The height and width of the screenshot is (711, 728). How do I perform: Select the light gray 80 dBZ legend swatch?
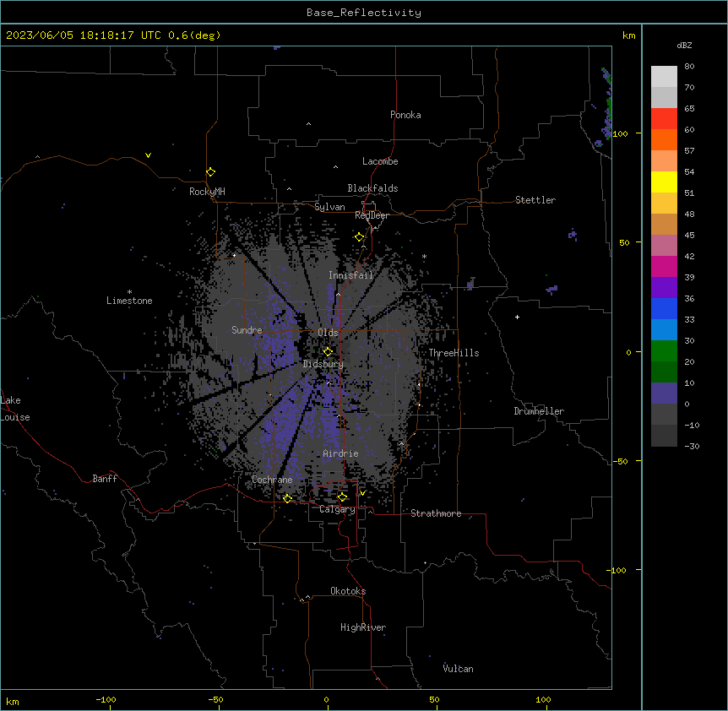point(664,77)
